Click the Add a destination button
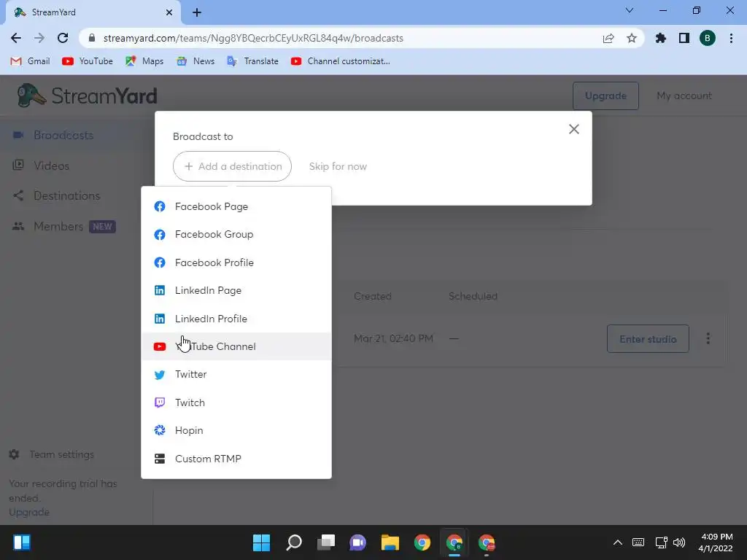This screenshot has width=747, height=560. [x=232, y=166]
